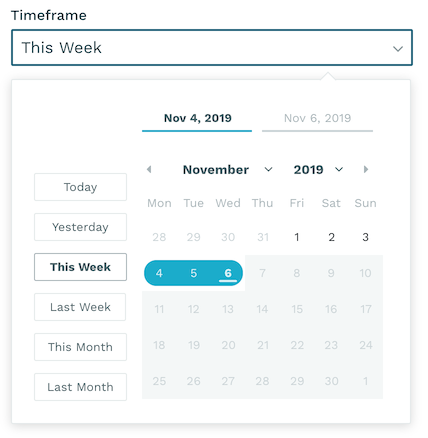Click the This Week timeframe field

click(212, 48)
